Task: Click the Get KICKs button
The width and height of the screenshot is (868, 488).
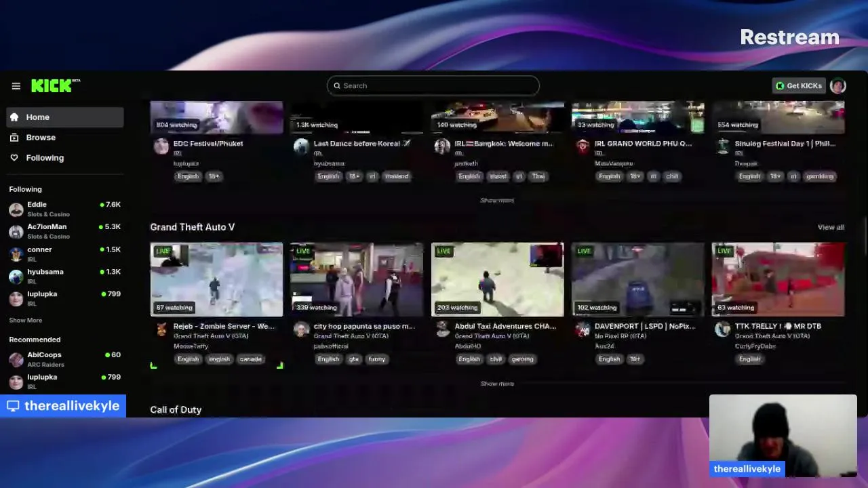Action: [799, 86]
